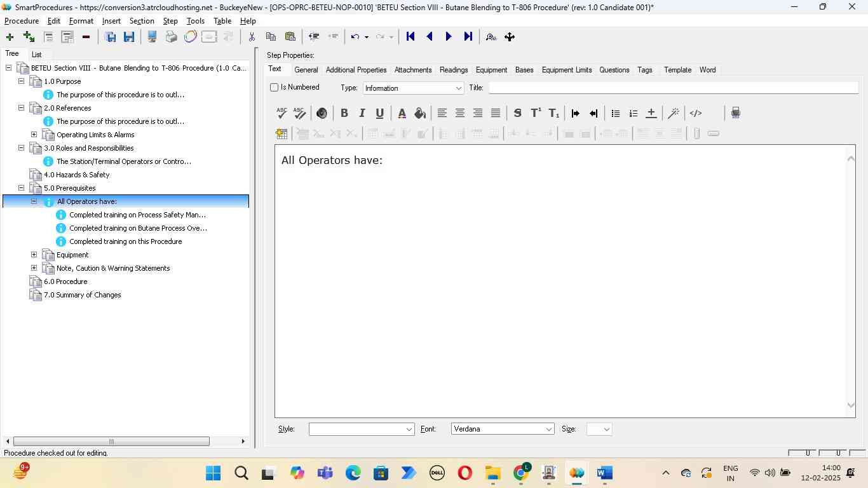Open the Section menu
Image resolution: width=868 pixels, height=488 pixels.
coord(142,21)
